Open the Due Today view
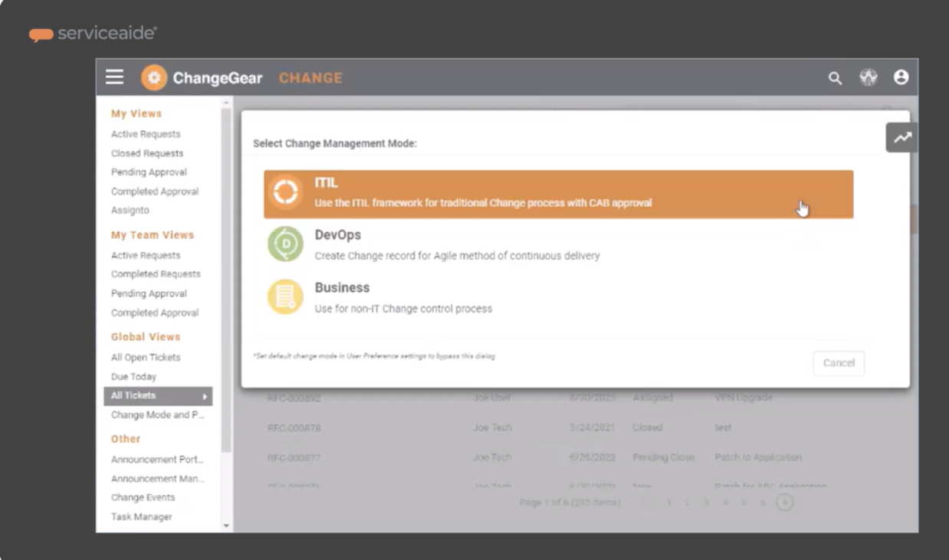The height and width of the screenshot is (560, 949). tap(133, 377)
